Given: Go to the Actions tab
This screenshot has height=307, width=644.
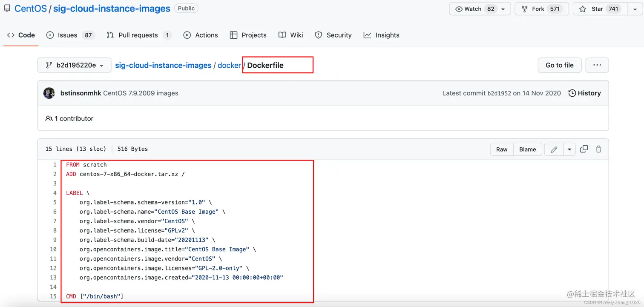Looking at the screenshot, I should click(x=201, y=35).
